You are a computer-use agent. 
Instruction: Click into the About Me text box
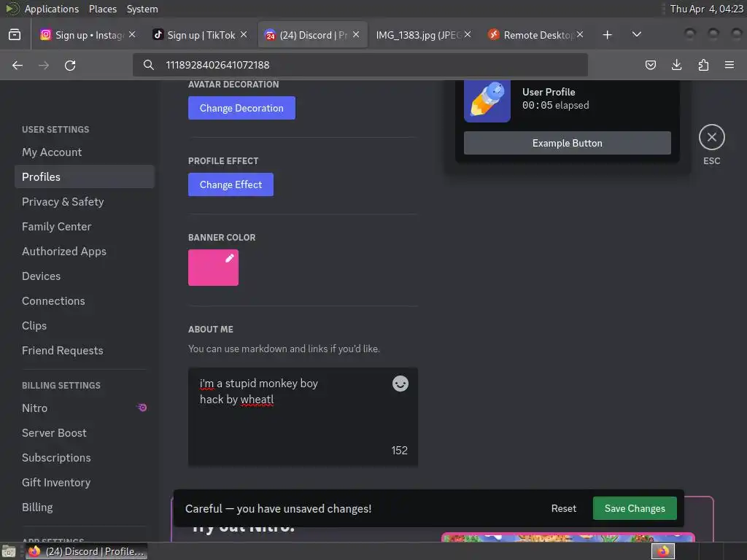point(303,416)
